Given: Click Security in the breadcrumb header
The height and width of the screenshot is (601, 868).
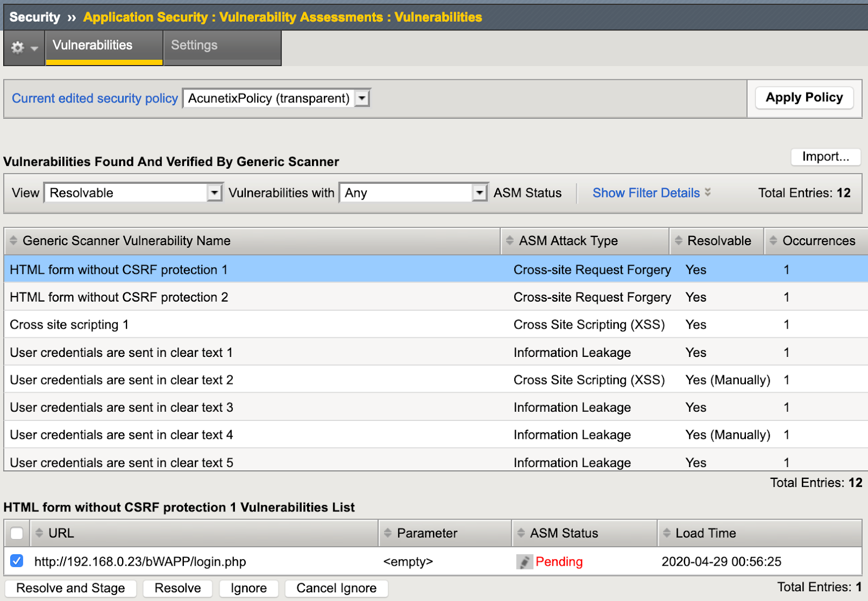Looking at the screenshot, I should coord(35,17).
